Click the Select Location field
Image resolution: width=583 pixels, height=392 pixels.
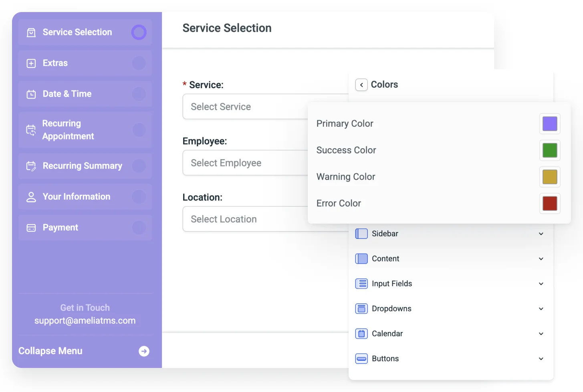coord(245,219)
